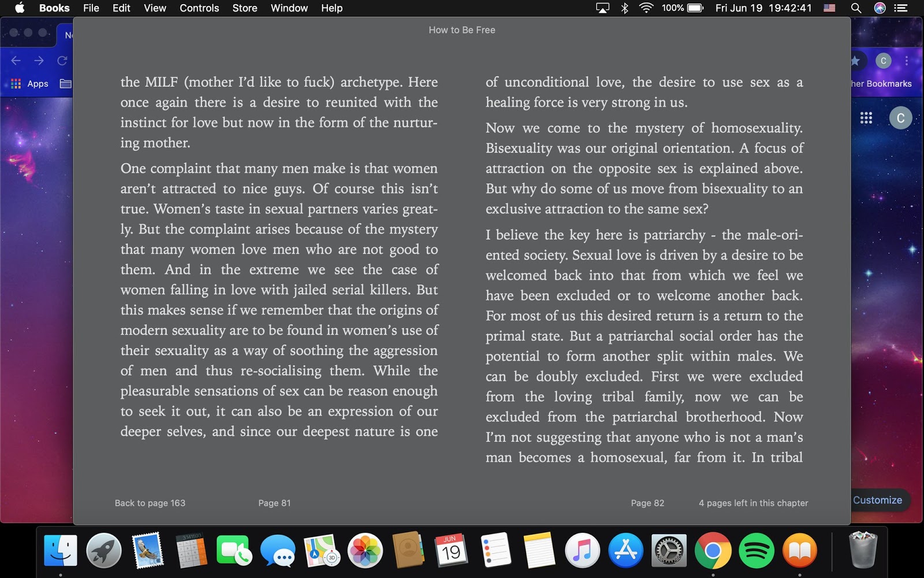Open the Store menu
The height and width of the screenshot is (578, 924).
point(245,8)
